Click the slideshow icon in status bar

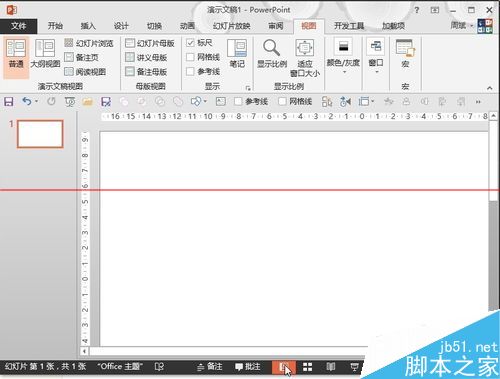pyautogui.click(x=354, y=367)
